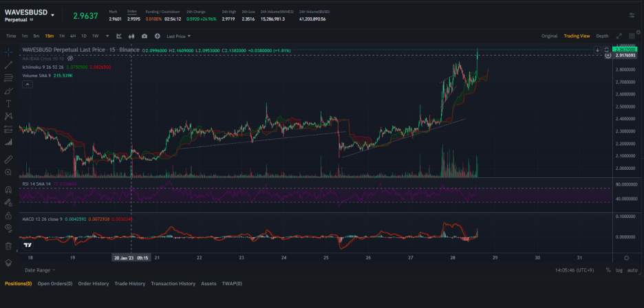644x308 pixels.
Task: Take a chart snapshot with camera icon
Action: point(144,36)
